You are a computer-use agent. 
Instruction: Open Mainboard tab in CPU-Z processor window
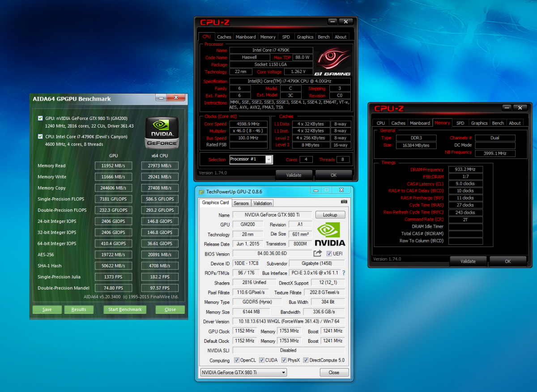pyautogui.click(x=246, y=37)
